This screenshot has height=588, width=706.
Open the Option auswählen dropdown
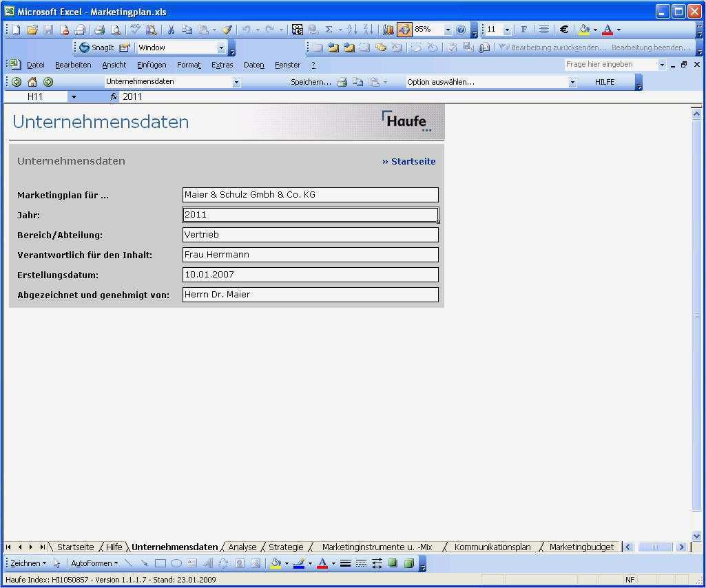[572, 81]
